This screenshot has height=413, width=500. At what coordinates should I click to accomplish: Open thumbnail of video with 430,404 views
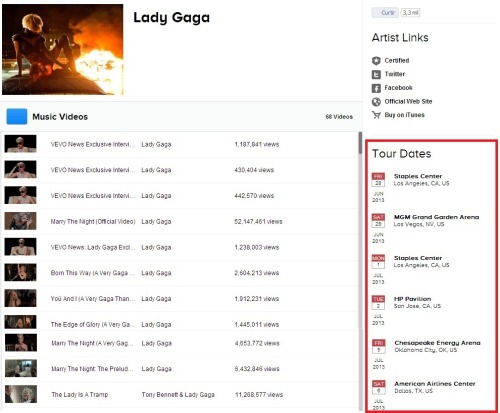pyautogui.click(x=20, y=169)
